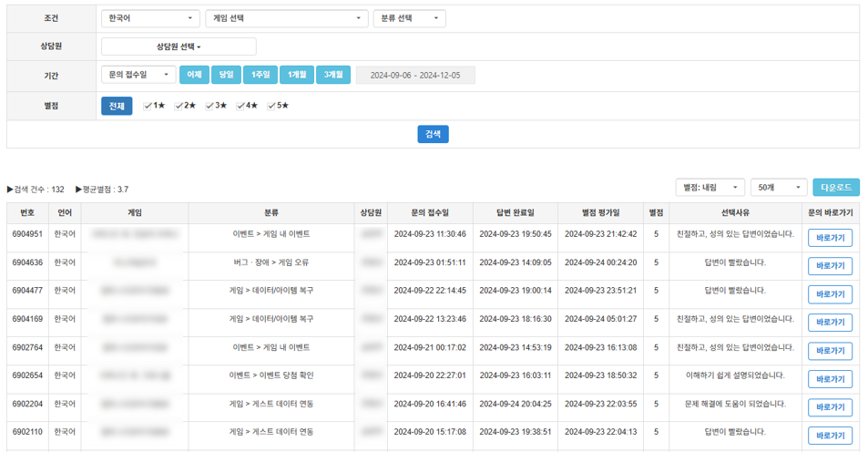Open the 분류 선택 dropdown
868x452 pixels.
[409, 18]
